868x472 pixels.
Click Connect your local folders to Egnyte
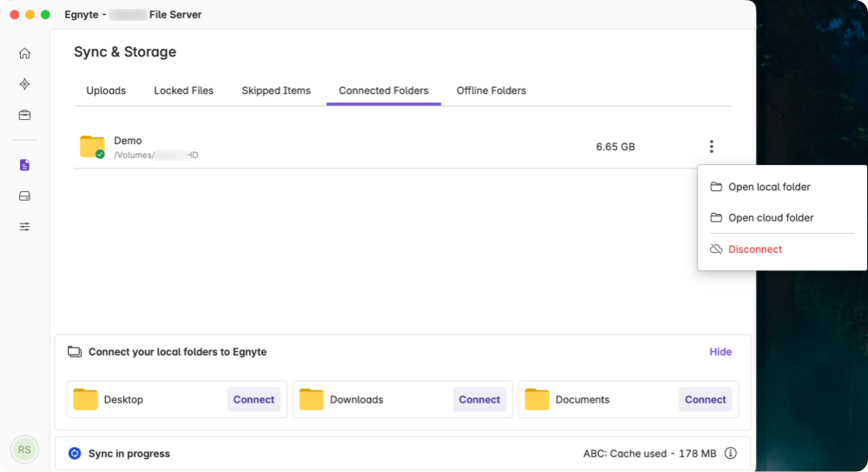178,352
